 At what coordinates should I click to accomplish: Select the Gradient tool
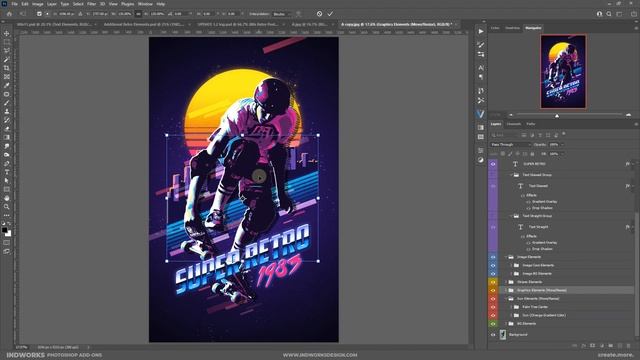pyautogui.click(x=7, y=137)
